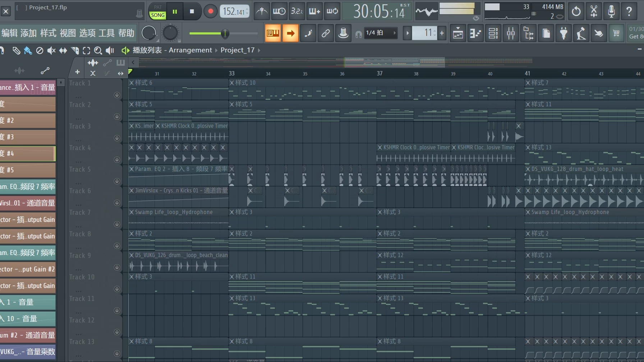644x362 pixels.
Task: Click the green master pitch slider
Action: coord(224,33)
